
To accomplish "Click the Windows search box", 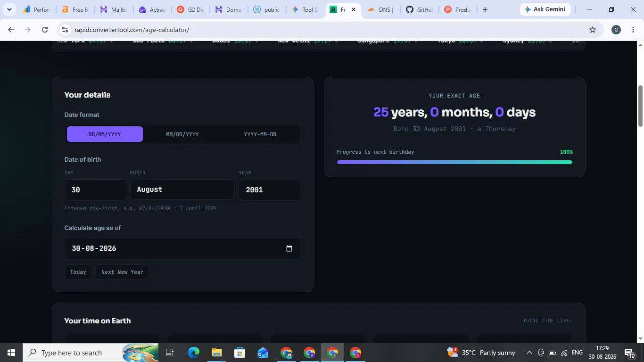I will (x=91, y=353).
